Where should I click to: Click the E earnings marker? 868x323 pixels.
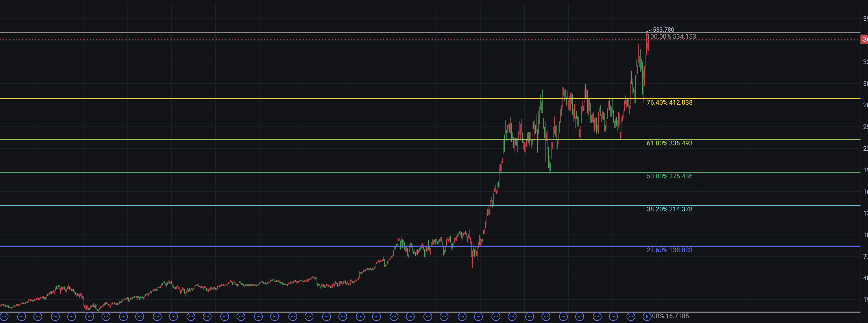tap(647, 317)
